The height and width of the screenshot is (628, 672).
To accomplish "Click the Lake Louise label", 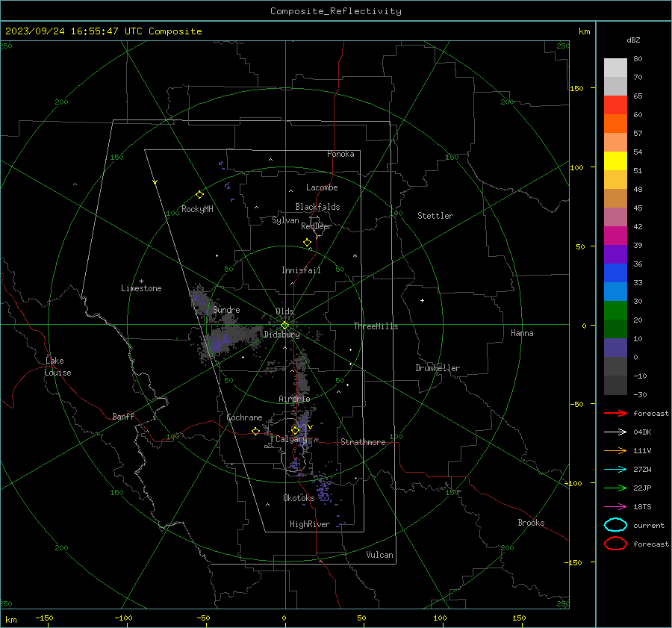I will tap(57, 367).
